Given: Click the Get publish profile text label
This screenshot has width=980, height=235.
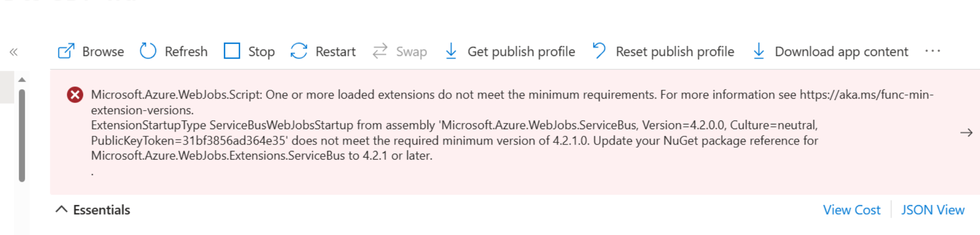Looking at the screenshot, I should [x=521, y=51].
